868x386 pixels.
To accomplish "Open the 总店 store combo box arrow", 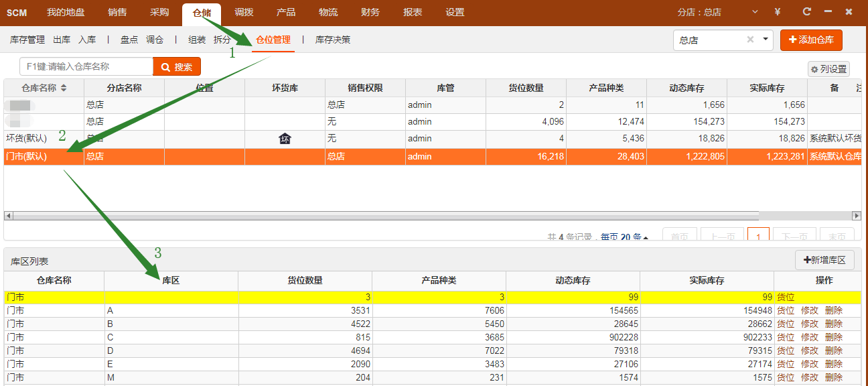I will coord(766,40).
